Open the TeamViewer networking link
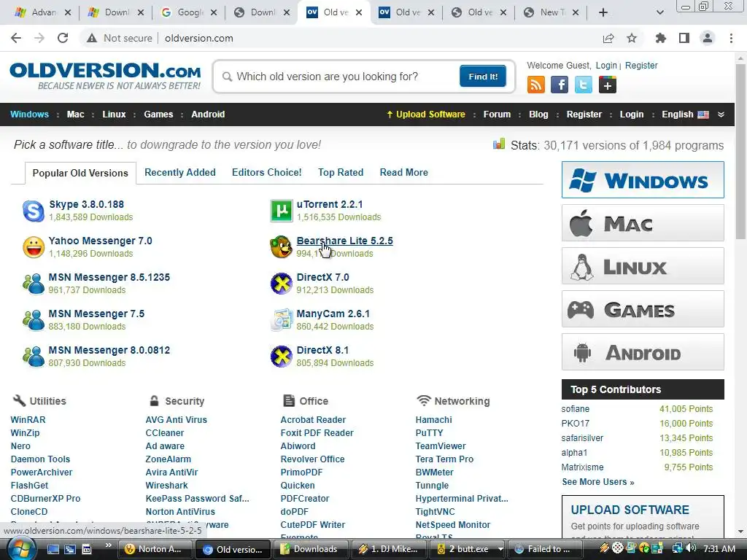The height and width of the screenshot is (560, 747). 441,446
